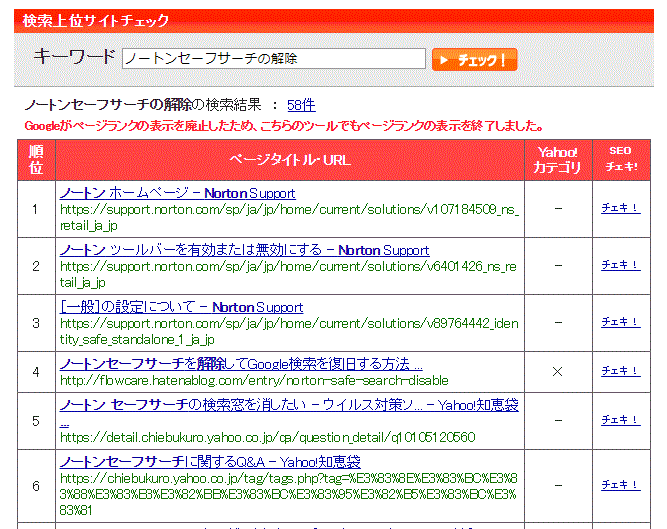The width and height of the screenshot is (667, 529).
Task: Click SEO チェキ! link in rank 3 row
Action: coord(621,322)
